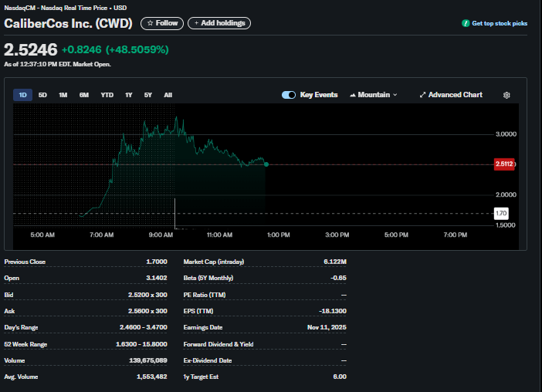Click the Beta value -0.65

[x=338, y=278]
